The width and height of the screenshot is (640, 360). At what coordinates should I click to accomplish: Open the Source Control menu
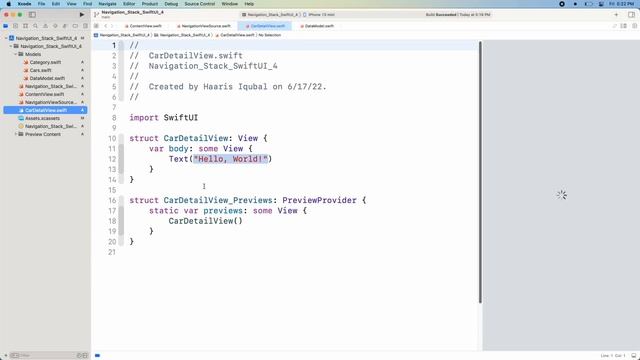pyautogui.click(x=200, y=4)
